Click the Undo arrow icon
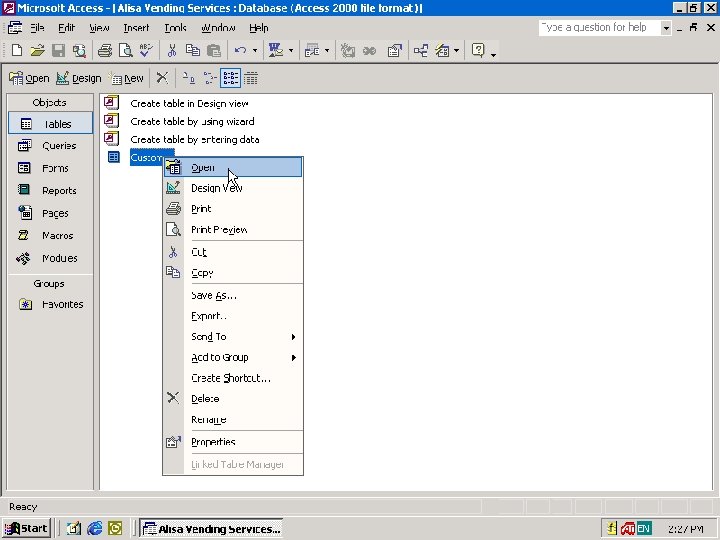 (240, 51)
